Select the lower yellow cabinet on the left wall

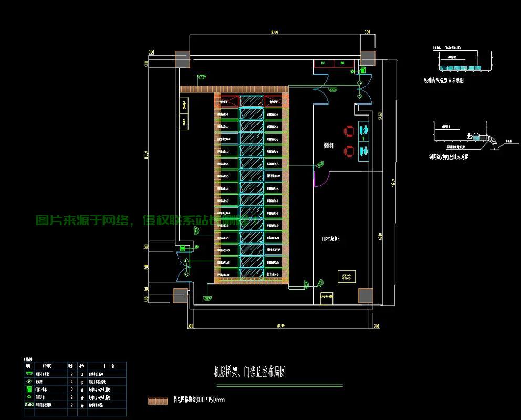[x=184, y=122]
